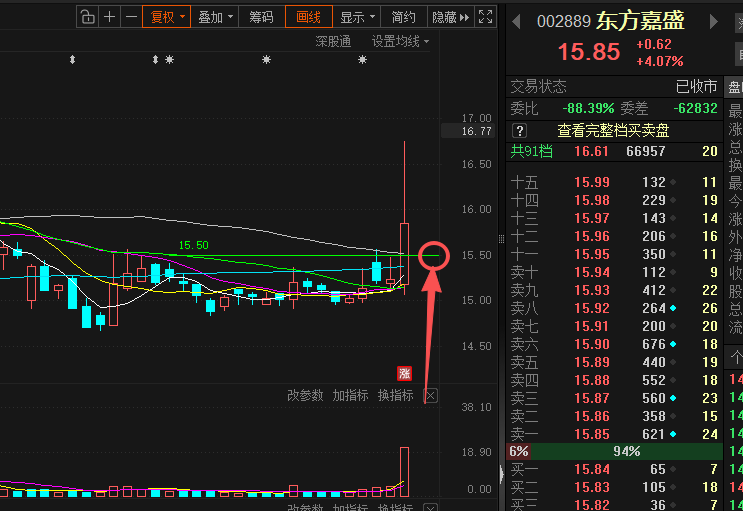The width and height of the screenshot is (743, 511).
Task: Zoom out chart with the minus button
Action: [x=131, y=18]
